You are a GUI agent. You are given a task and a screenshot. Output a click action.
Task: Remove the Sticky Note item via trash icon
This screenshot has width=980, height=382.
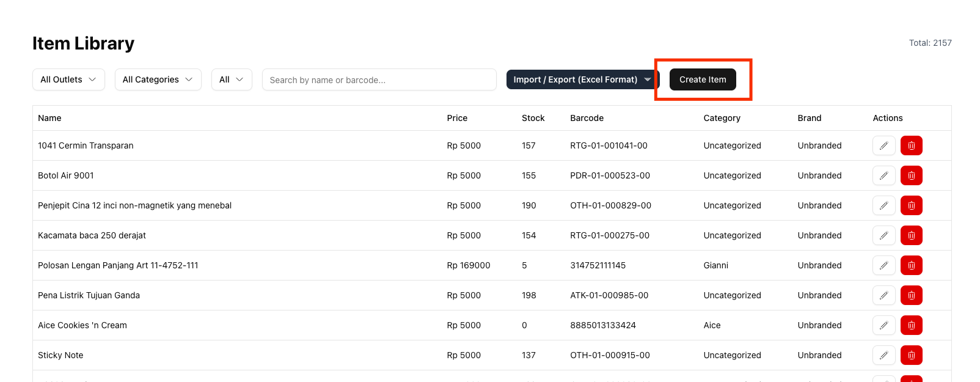coord(911,355)
